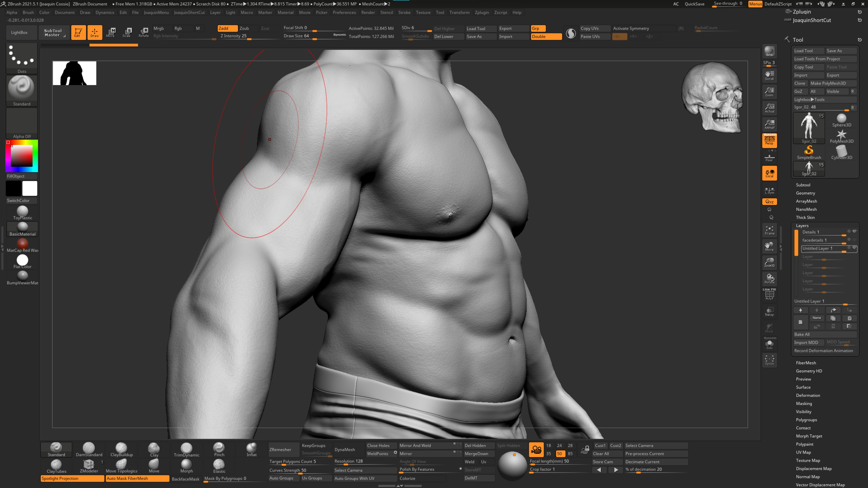The height and width of the screenshot is (488, 868).
Task: Click the AAHalf icon
Action: (x=769, y=124)
